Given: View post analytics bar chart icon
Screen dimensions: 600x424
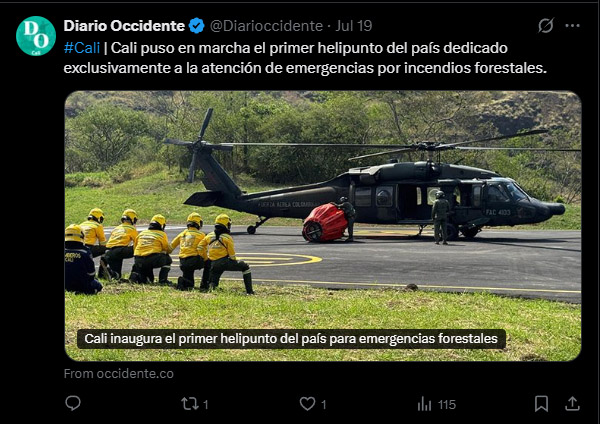Looking at the screenshot, I should tap(424, 404).
